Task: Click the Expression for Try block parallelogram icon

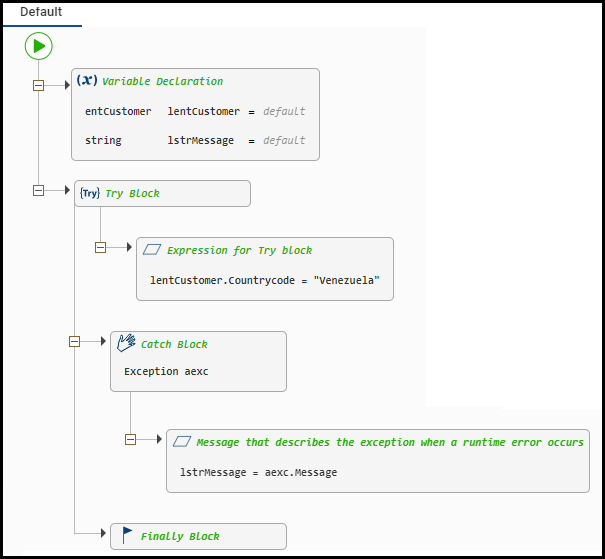Action: 152,250
